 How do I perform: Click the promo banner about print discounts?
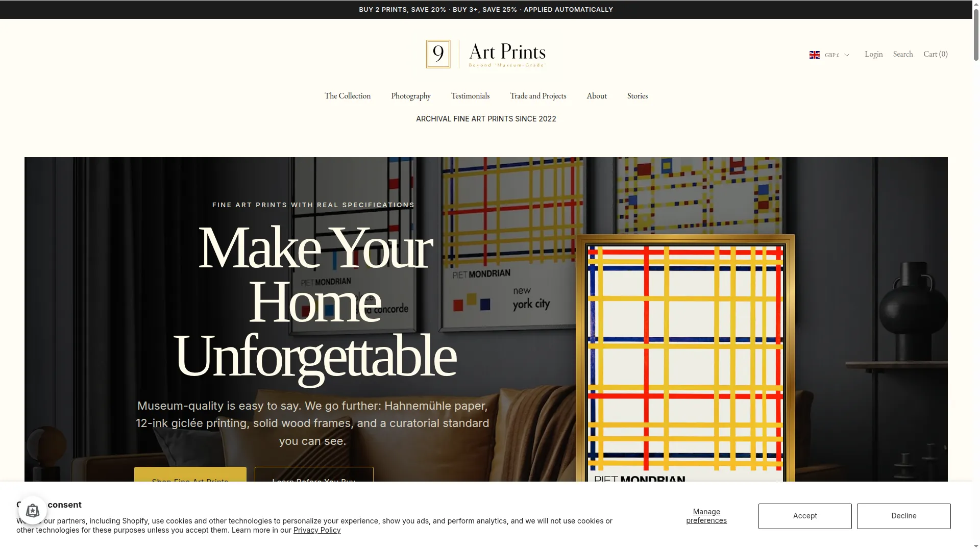point(486,10)
